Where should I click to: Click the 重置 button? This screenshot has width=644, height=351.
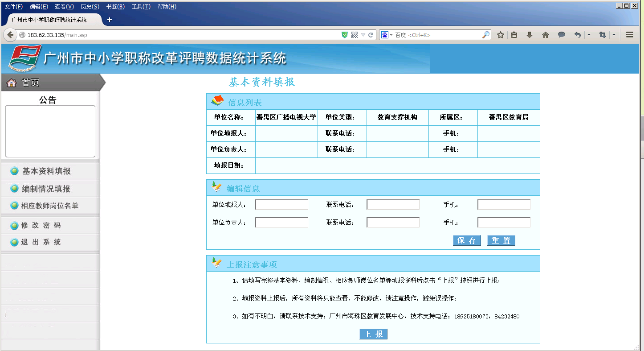click(501, 240)
